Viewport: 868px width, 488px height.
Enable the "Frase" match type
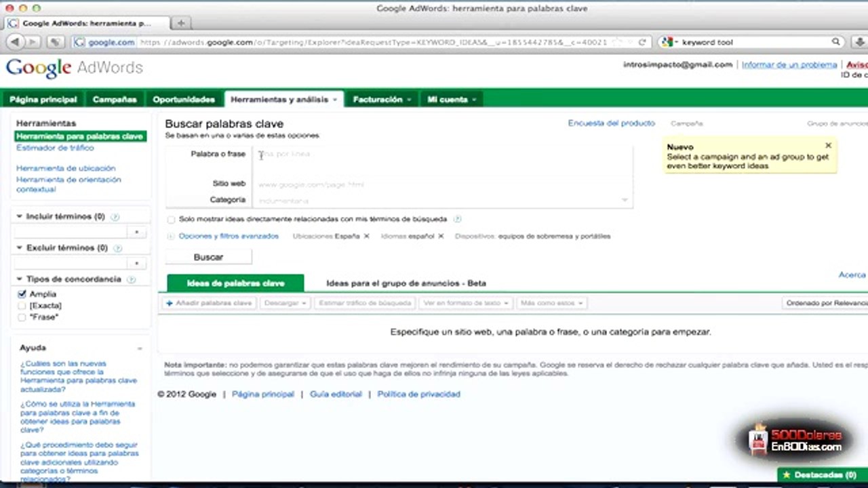click(x=22, y=317)
